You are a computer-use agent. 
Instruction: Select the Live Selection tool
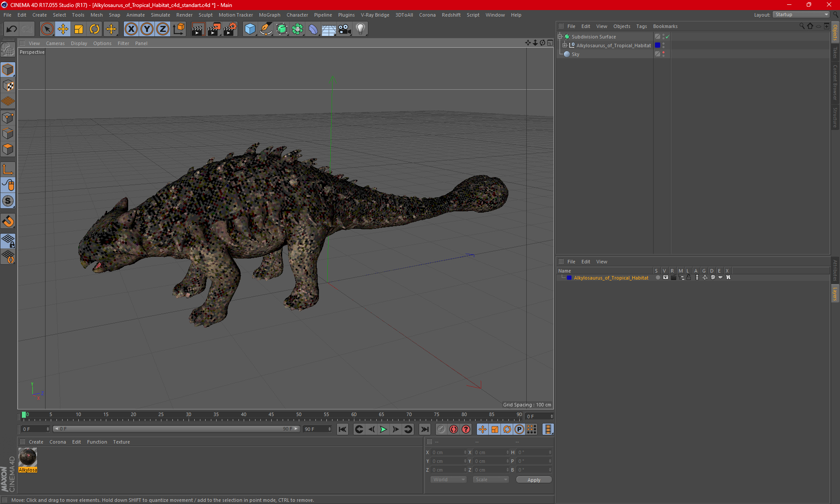click(47, 29)
